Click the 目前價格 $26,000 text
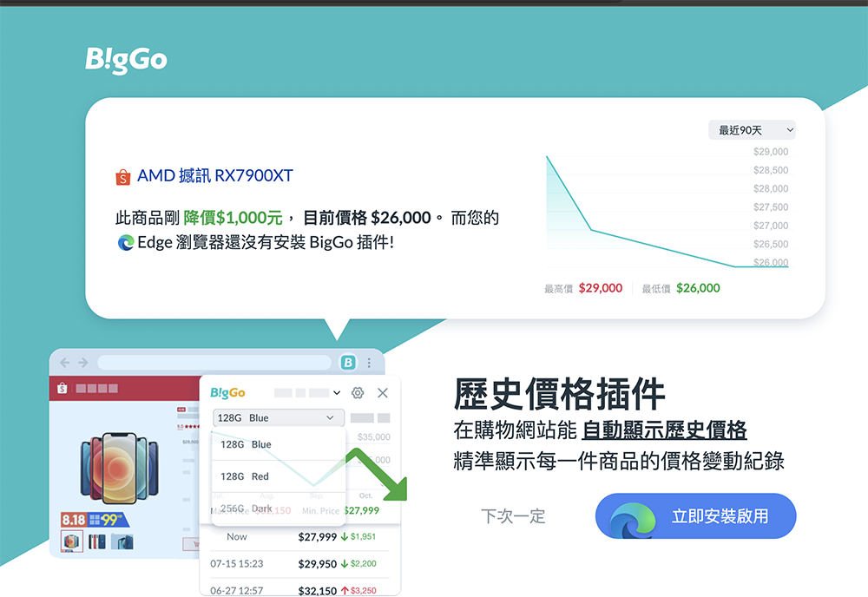 (367, 218)
